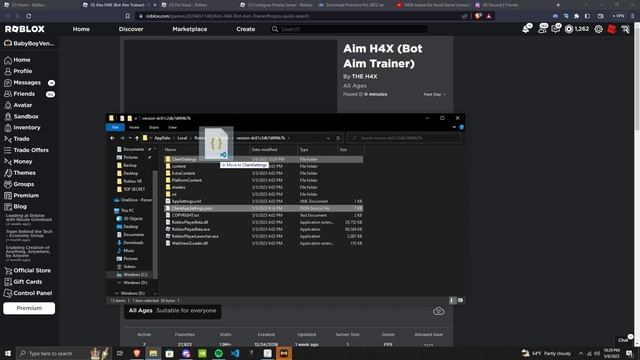Image resolution: width=640 pixels, height=360 pixels.
Task: Open Money in the Roblox sidebar
Action: pyautogui.click(x=18, y=161)
